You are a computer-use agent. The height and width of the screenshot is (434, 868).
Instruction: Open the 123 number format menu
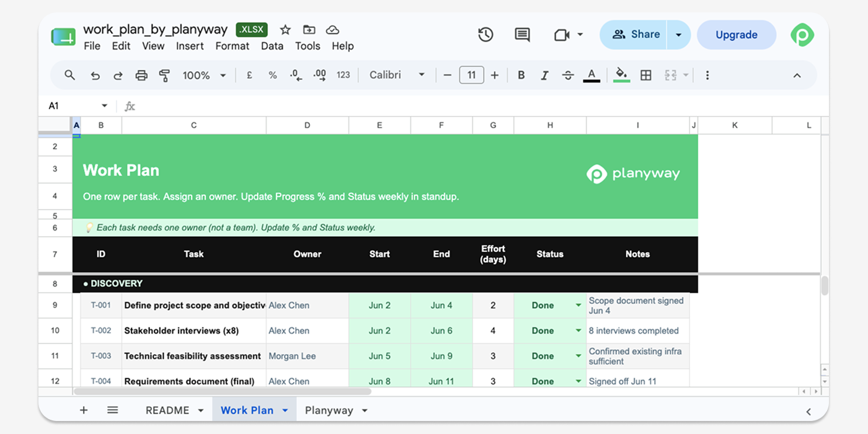tap(343, 75)
